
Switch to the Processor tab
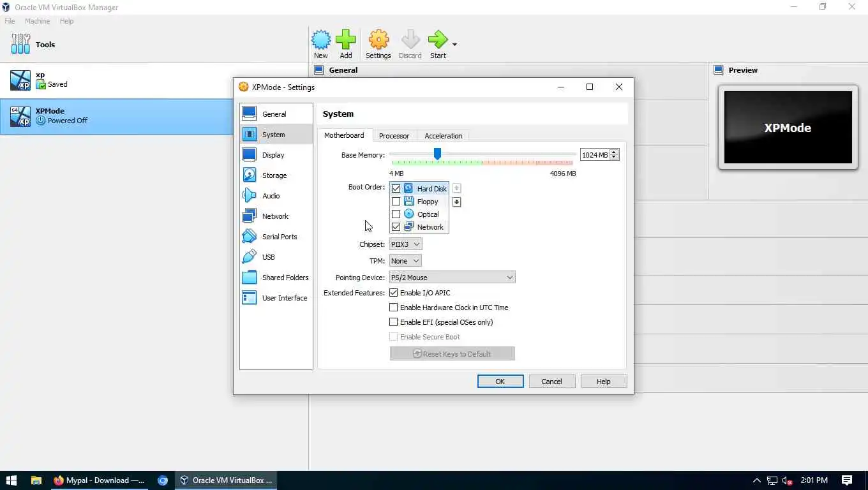point(394,136)
